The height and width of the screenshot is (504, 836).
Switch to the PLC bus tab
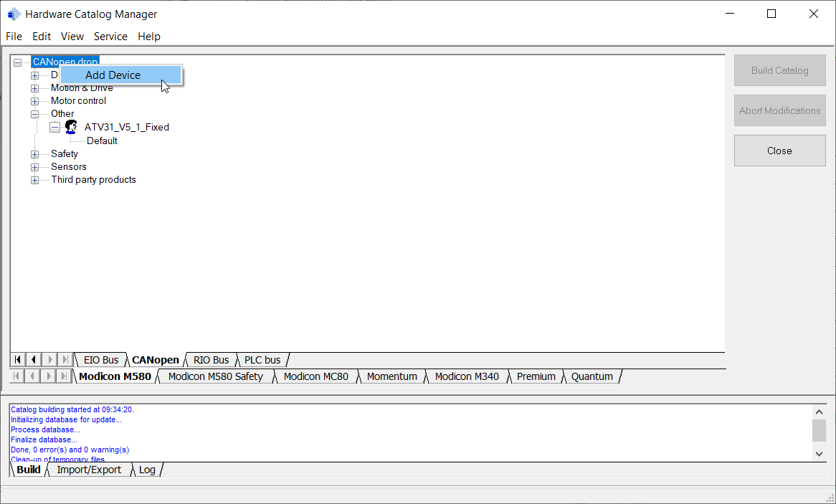[x=262, y=360]
